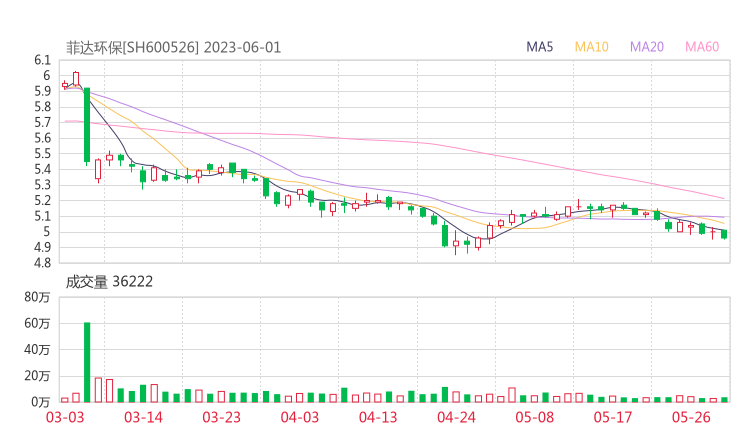740x440 pixels.
Task: Click the 20万 volume axis label
Action: (x=37, y=376)
